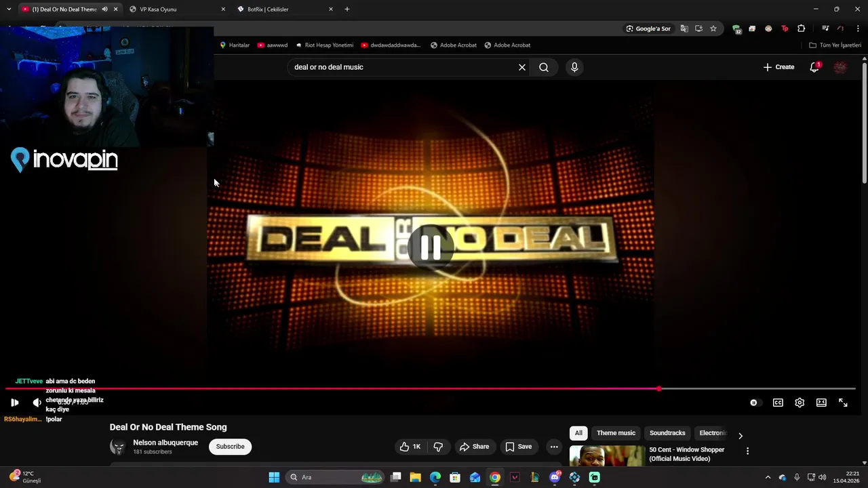
Task: Start voice search with microphone icon
Action: 574,67
